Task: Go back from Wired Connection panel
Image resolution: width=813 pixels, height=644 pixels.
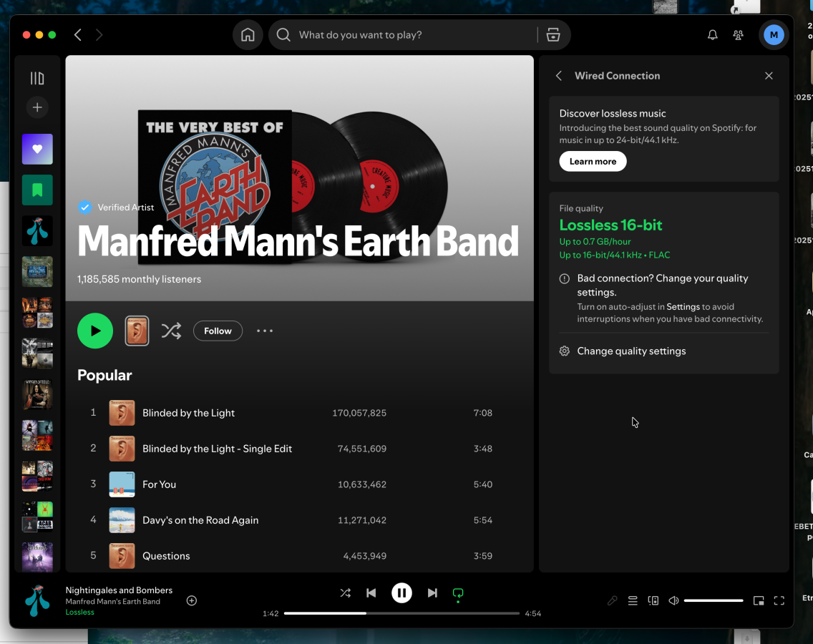Action: click(559, 76)
